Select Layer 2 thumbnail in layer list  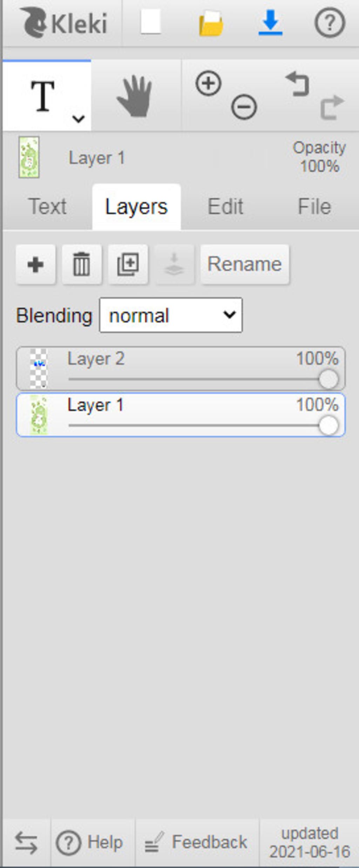click(38, 368)
